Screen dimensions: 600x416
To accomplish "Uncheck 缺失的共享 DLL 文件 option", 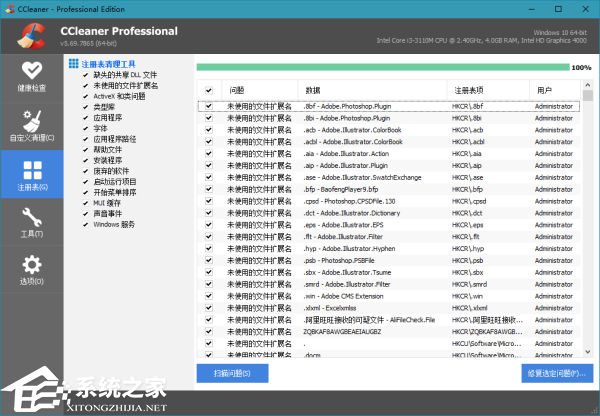I will [85, 75].
